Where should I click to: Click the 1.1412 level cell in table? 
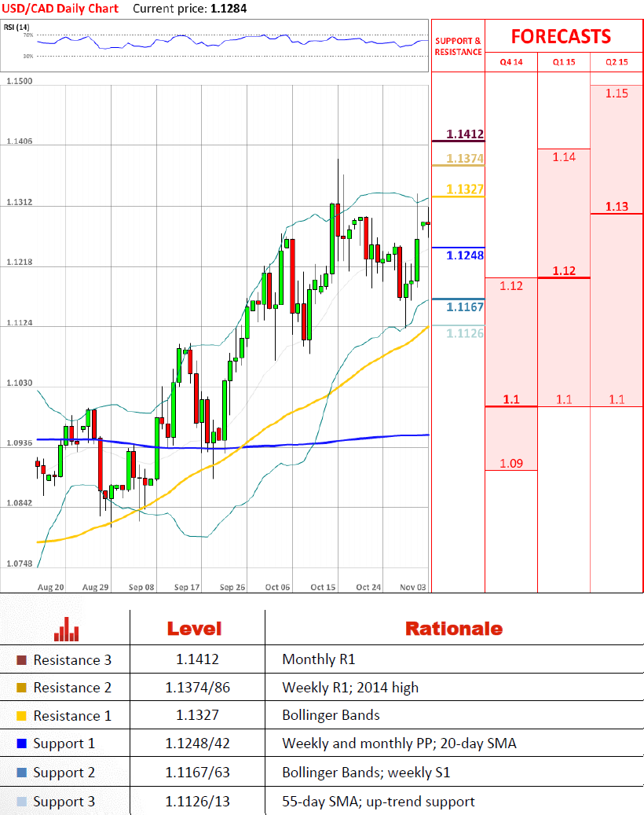click(x=197, y=659)
